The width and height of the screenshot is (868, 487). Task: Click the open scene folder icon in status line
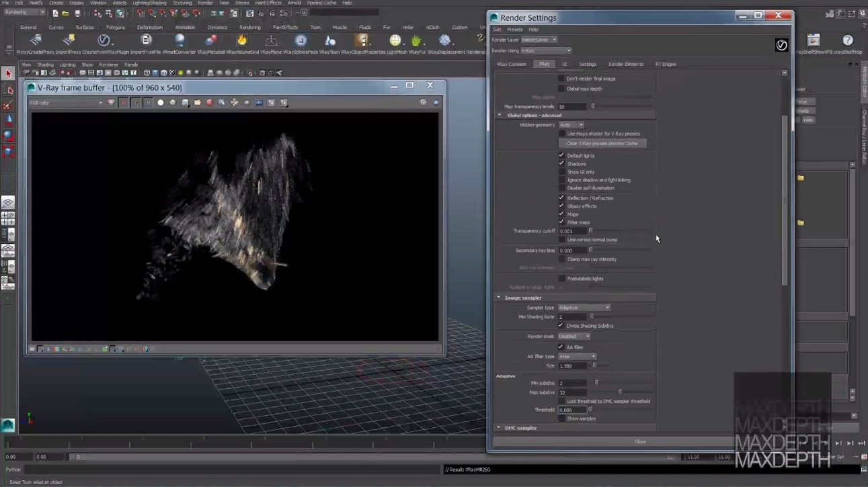[65, 13]
